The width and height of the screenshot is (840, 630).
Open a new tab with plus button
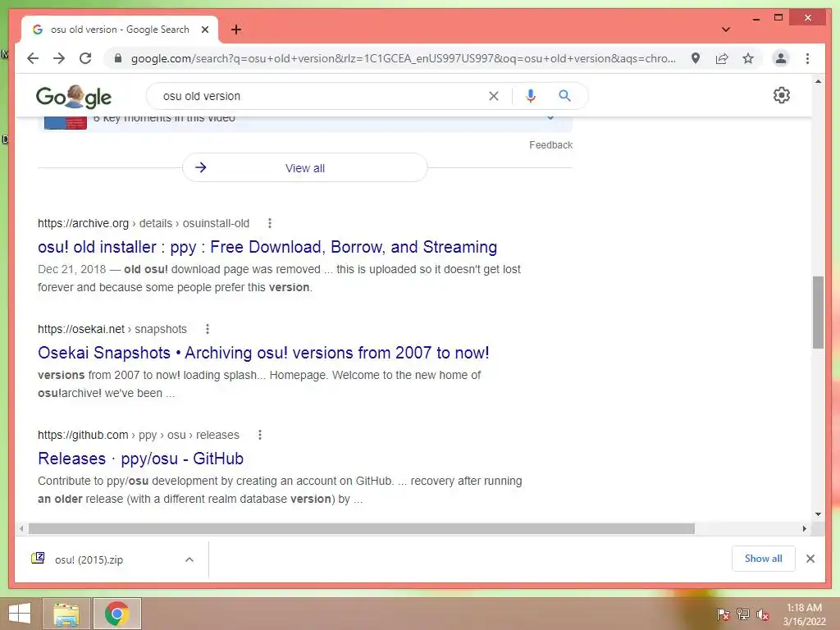click(x=236, y=30)
